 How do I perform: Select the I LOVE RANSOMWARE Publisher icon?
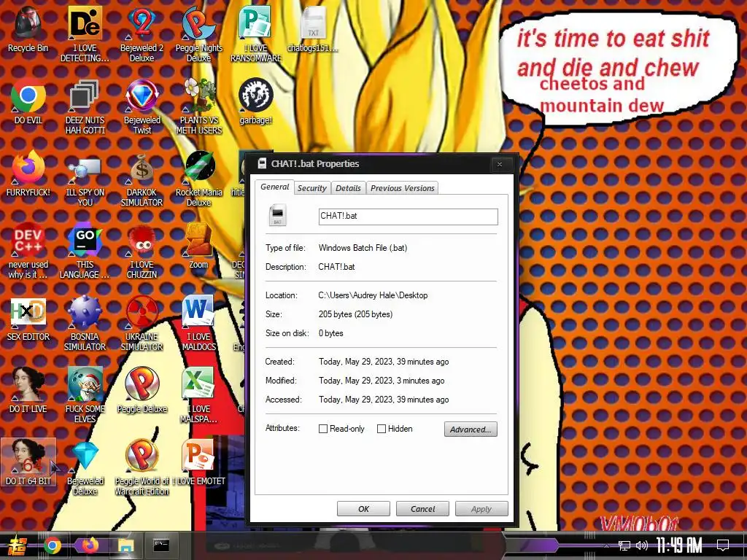tap(256, 34)
